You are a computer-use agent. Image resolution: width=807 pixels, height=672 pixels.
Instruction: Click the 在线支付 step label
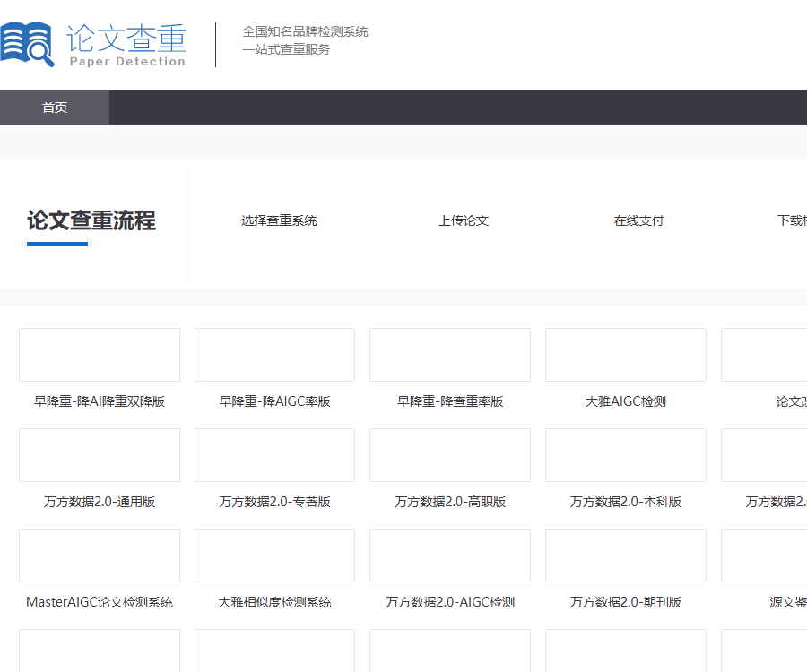click(x=638, y=220)
